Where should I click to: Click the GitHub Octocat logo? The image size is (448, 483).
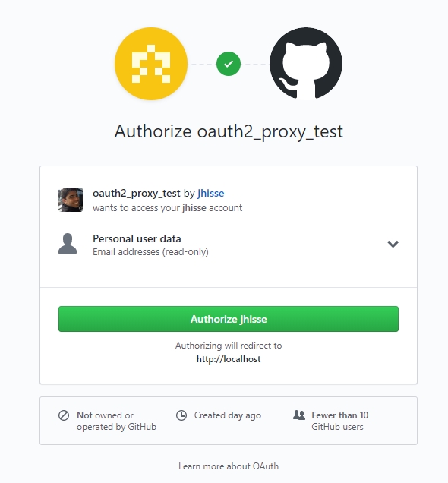(306, 64)
